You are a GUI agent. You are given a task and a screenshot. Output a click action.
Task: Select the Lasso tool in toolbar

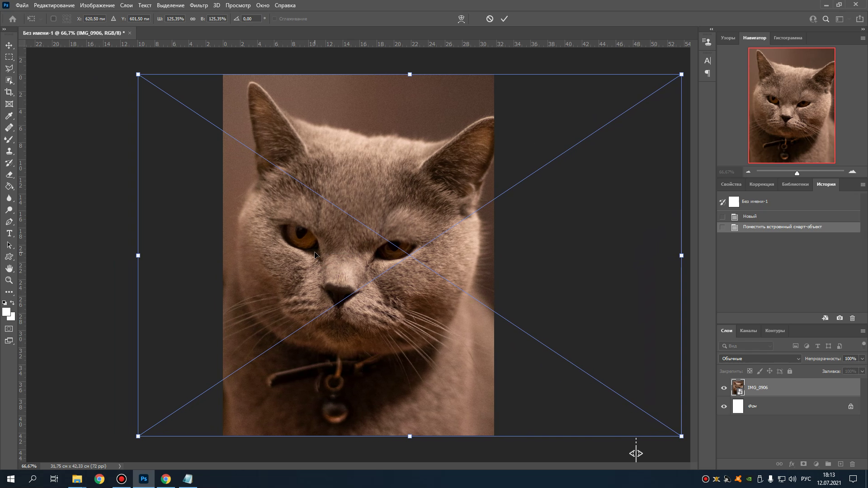click(x=9, y=69)
